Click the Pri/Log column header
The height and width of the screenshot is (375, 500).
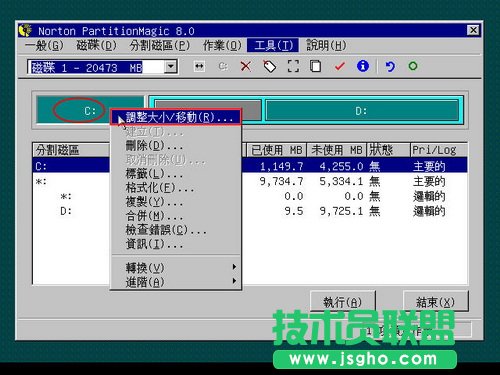(x=439, y=150)
